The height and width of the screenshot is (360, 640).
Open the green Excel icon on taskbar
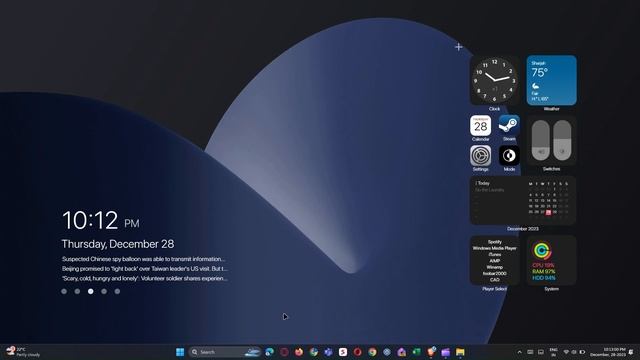point(416,352)
